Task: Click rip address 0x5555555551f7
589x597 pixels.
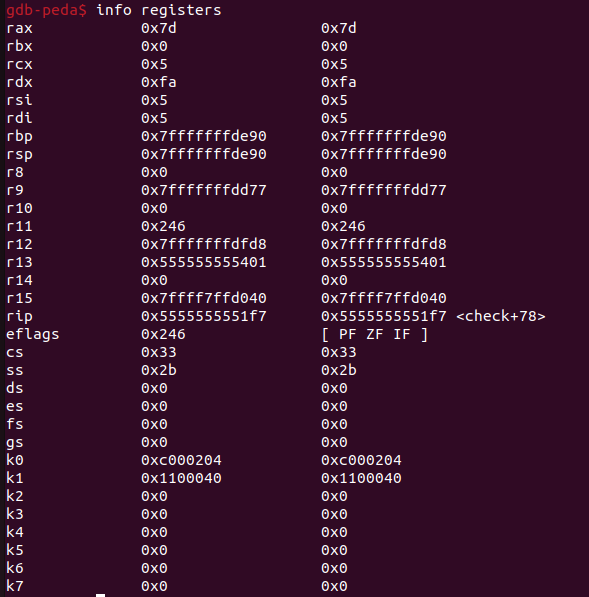Action: pos(204,316)
